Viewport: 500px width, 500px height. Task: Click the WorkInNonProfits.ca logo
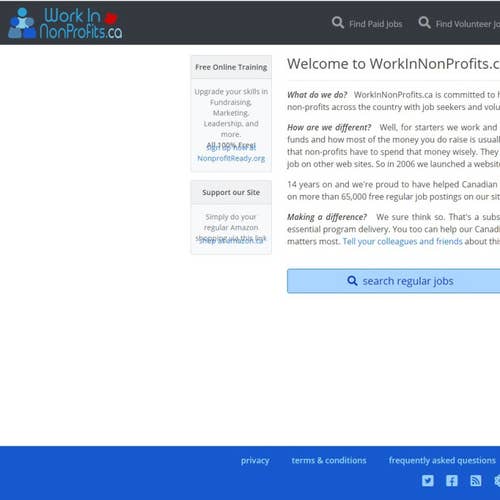pyautogui.click(x=65, y=23)
